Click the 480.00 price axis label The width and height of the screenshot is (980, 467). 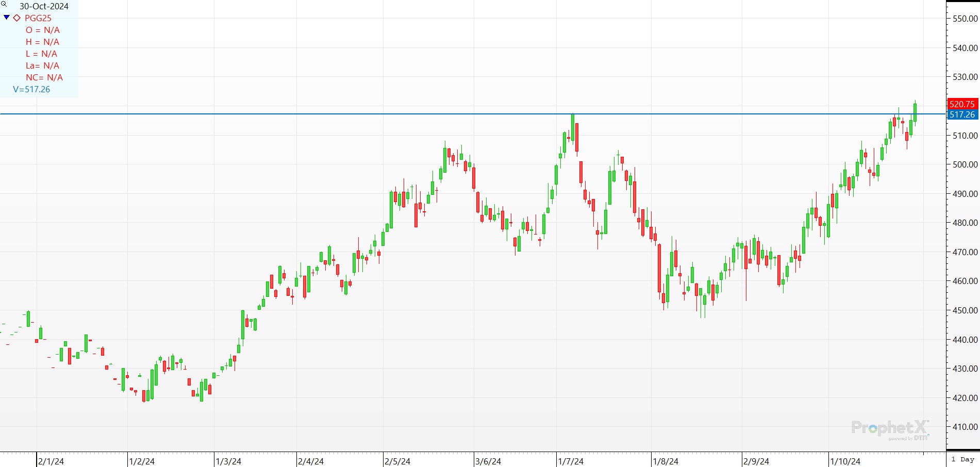click(965, 223)
